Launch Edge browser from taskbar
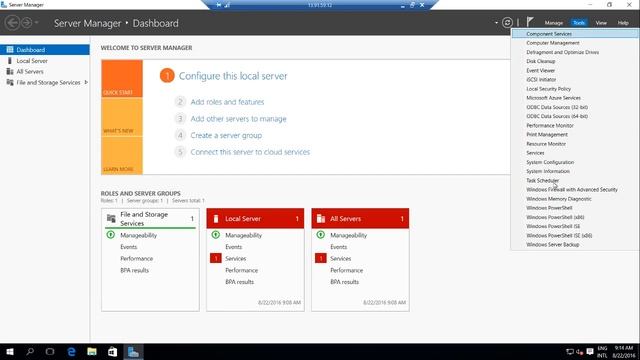Viewport: 640px width, 360px height. 71,352
